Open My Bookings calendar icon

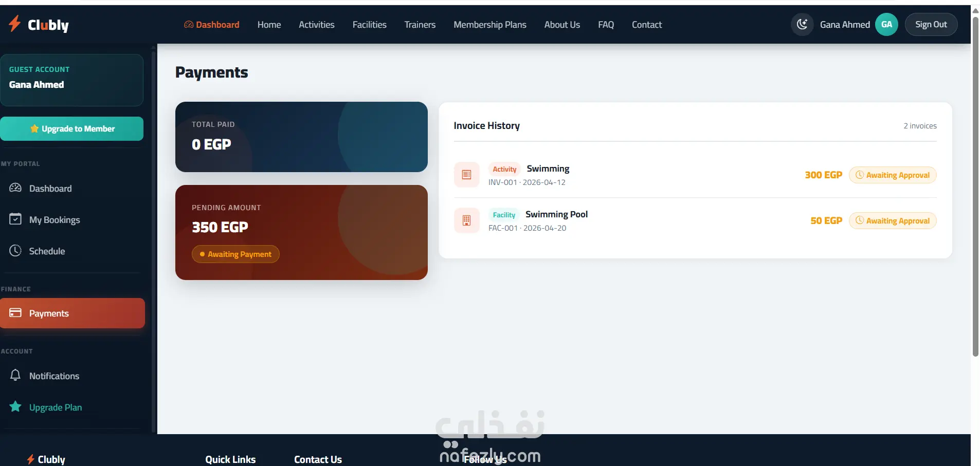pos(15,219)
